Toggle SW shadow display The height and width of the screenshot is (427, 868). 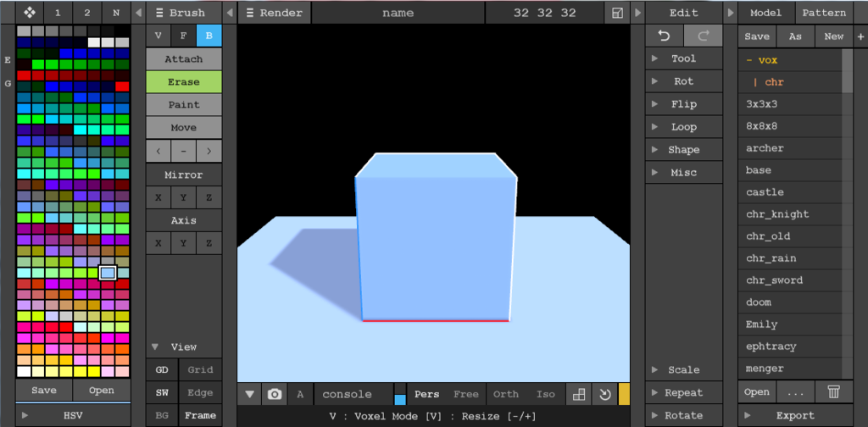coord(162,393)
